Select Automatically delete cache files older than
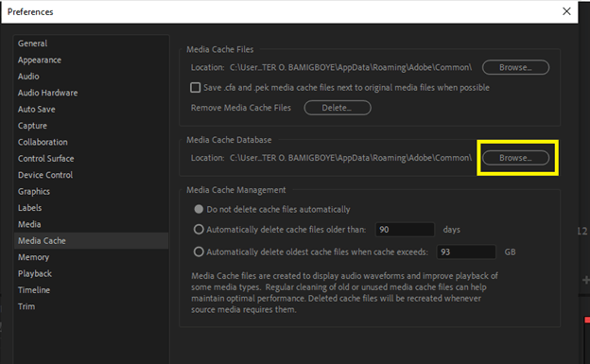This screenshot has width=590, height=364. [199, 229]
